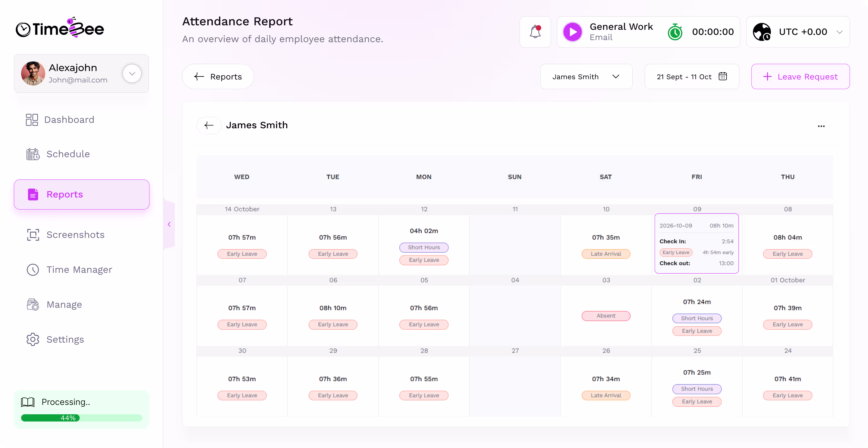Click the back arrow beside James Smith heading
868x448 pixels.
coord(209,126)
